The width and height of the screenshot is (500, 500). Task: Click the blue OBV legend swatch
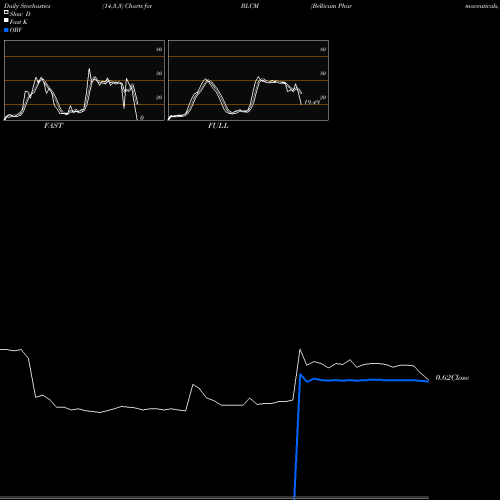point(6,30)
